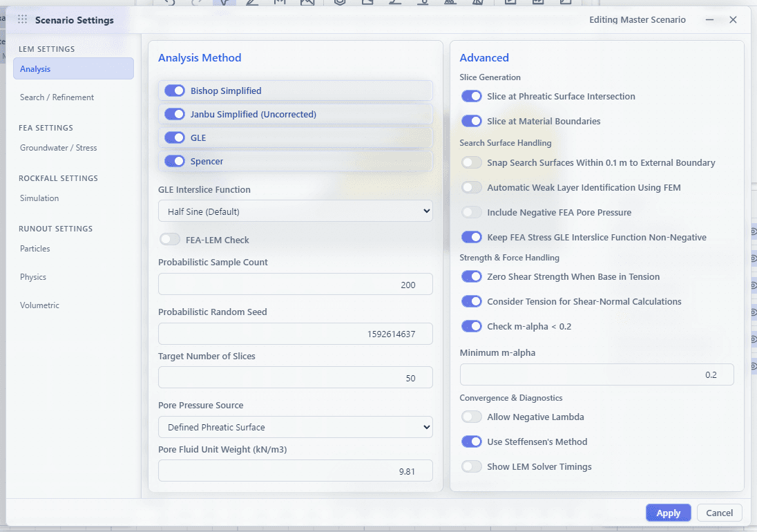This screenshot has width=757, height=532.
Task: Disable Janbu Simplified (Uncorrected) method
Action: point(175,114)
